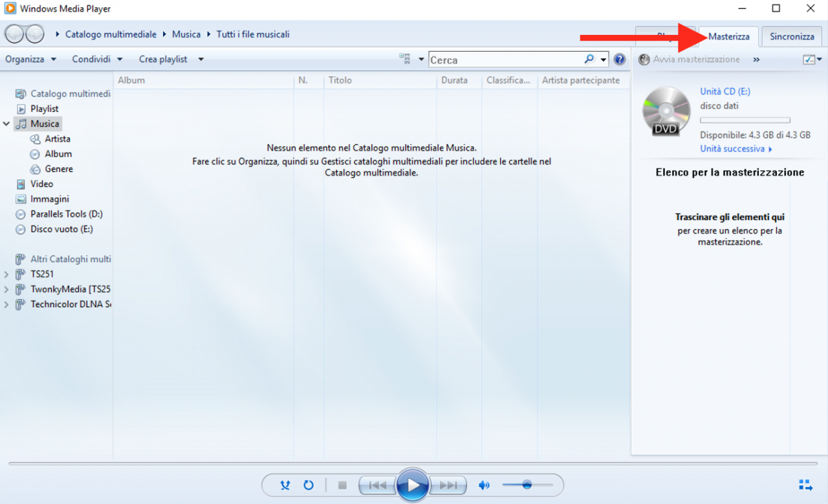Open the view options dropdown arrow

[422, 60]
